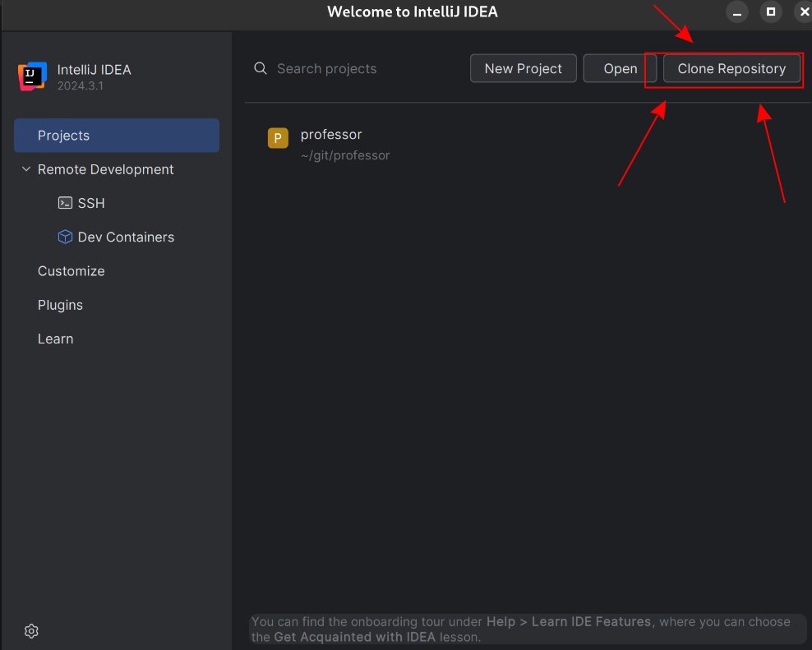812x650 pixels.
Task: Click the Remote Development label
Action: tap(106, 169)
